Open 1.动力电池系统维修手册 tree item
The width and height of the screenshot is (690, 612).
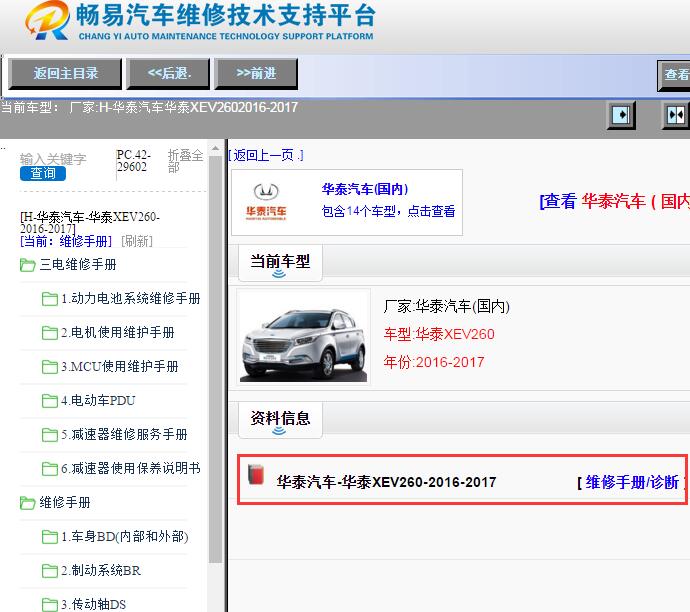click(131, 299)
